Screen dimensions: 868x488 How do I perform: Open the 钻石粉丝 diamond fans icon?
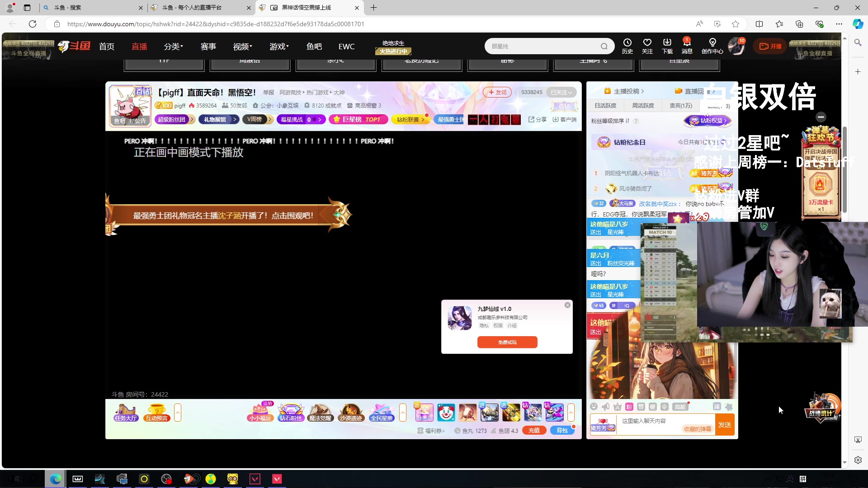[291, 412]
